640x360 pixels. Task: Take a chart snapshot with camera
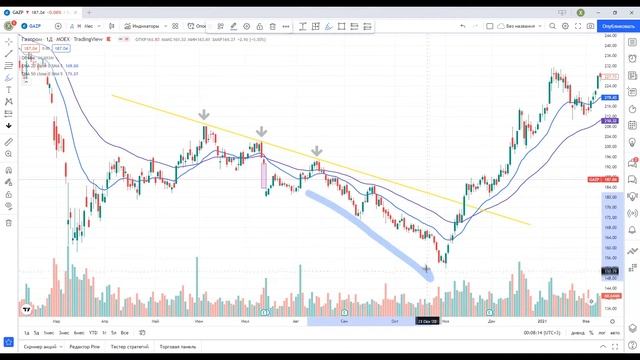pyautogui.click(x=591, y=26)
